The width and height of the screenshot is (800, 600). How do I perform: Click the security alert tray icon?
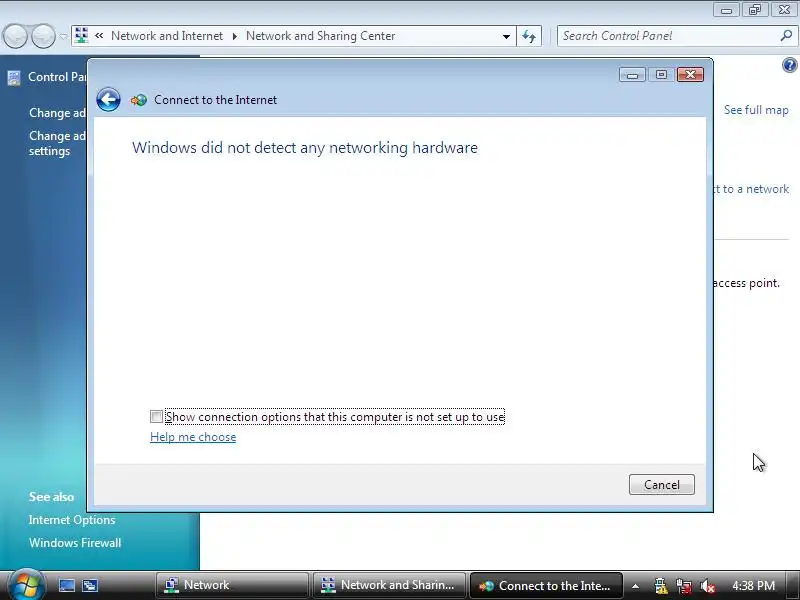click(x=684, y=586)
